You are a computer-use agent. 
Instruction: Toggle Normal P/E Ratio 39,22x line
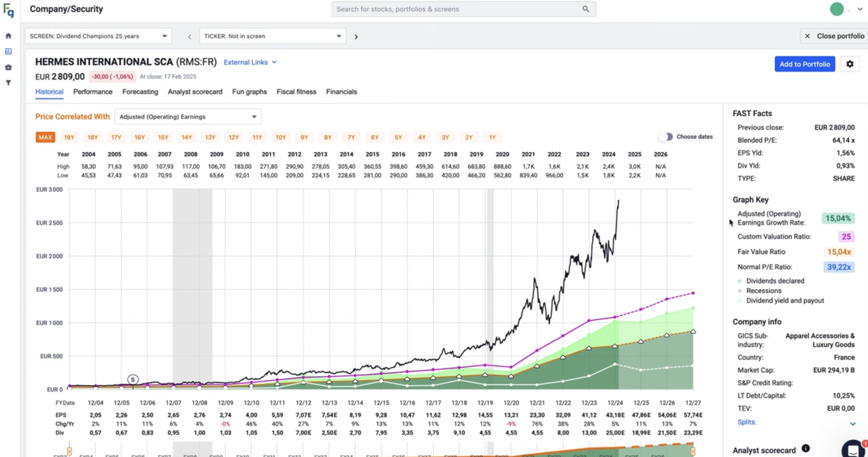pos(839,267)
